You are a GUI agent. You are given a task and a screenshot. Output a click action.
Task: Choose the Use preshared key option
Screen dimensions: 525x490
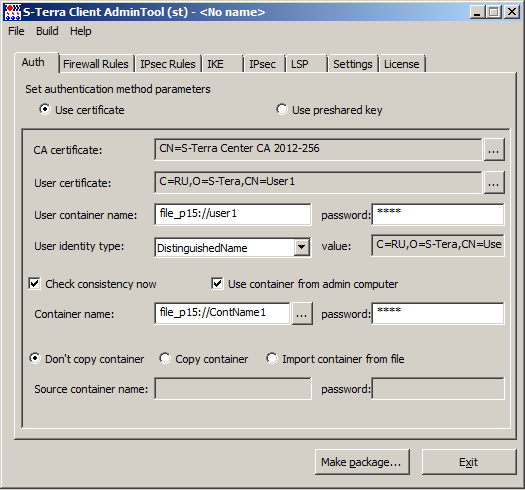pos(329,110)
